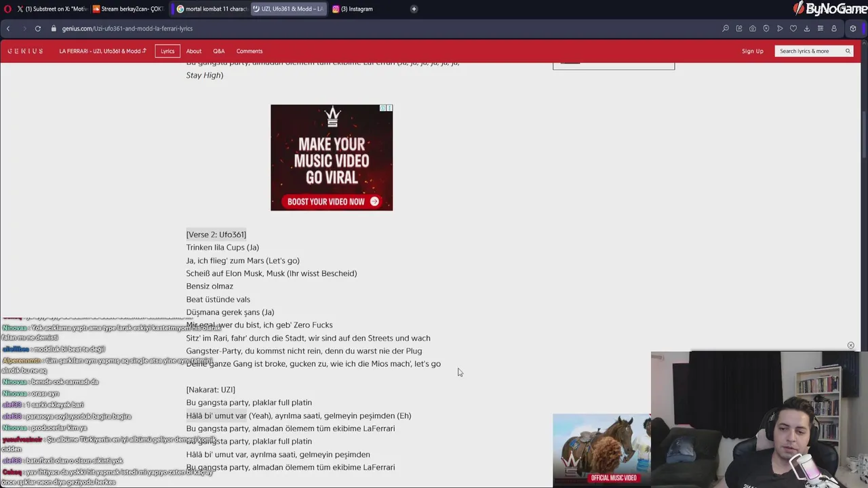Click lyric Beat üstünde vals
This screenshot has width=868, height=488.
[218, 299]
